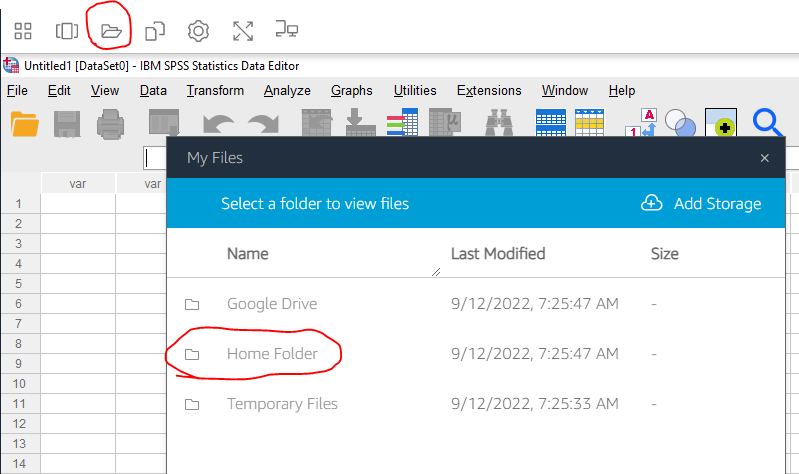Open the Home Folder entry

pos(272,354)
